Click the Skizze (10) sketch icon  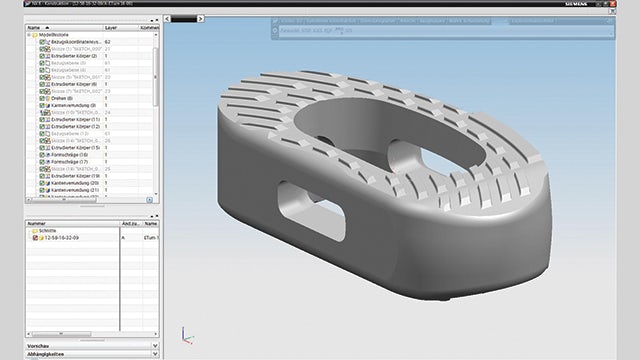[x=48, y=112]
